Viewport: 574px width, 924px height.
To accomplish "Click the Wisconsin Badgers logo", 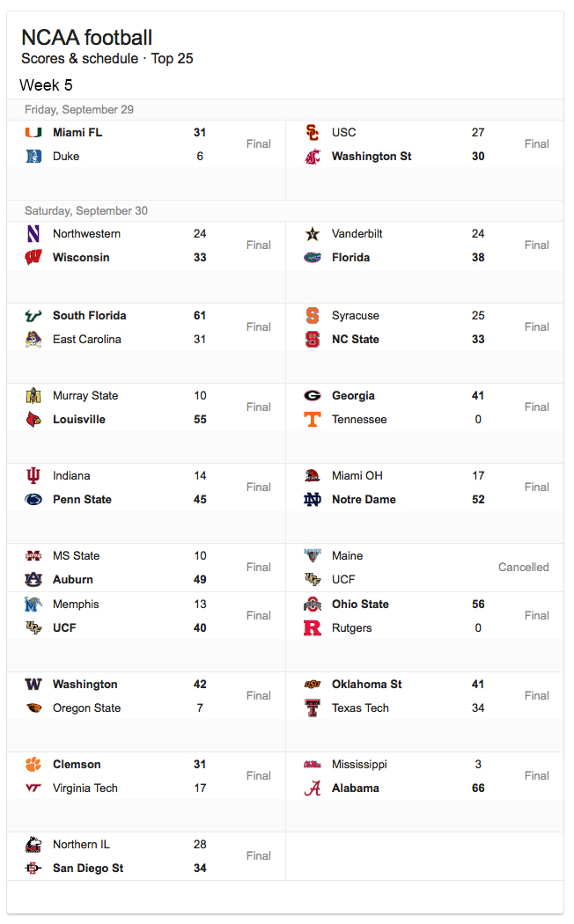I will [33, 258].
